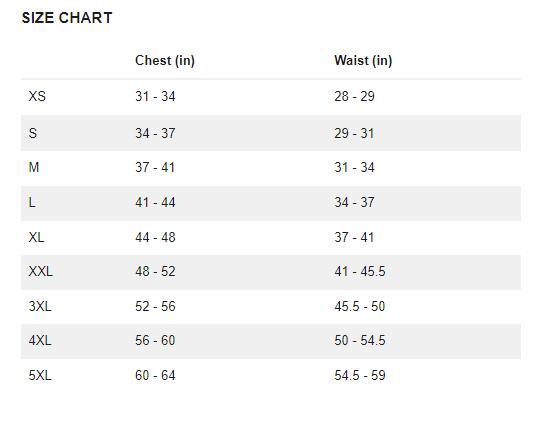Screen dimensions: 557x438
Task: Select the Chest (in) column header
Action: click(165, 60)
